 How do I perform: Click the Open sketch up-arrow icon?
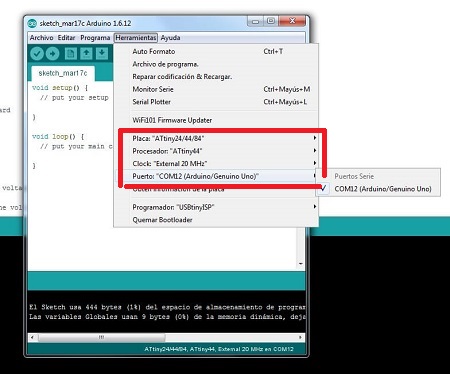pos(86,54)
